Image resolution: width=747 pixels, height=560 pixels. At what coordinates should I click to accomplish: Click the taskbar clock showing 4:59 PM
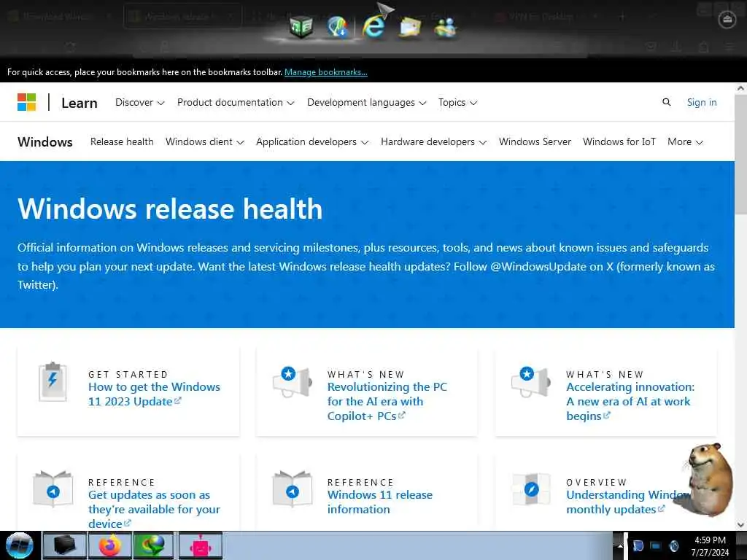click(710, 546)
